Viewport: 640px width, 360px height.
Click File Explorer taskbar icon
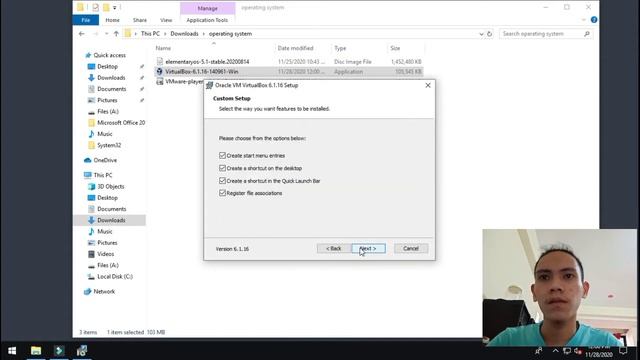coord(36,351)
